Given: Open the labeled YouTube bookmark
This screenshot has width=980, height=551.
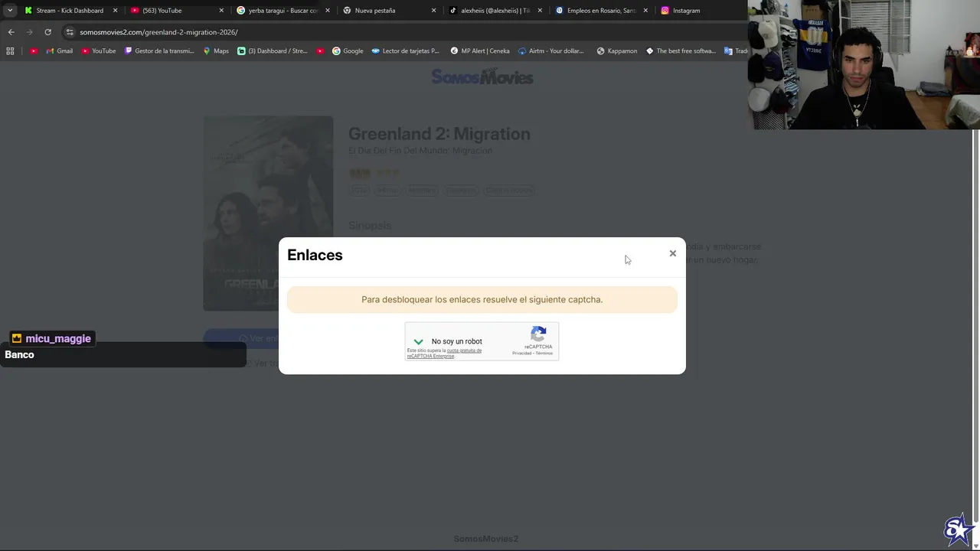Looking at the screenshot, I should [x=98, y=51].
